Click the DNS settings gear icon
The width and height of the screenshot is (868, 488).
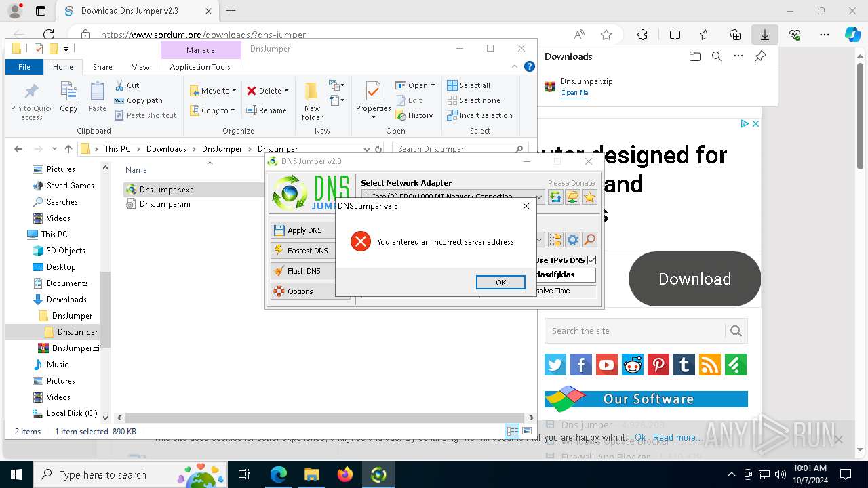tap(572, 240)
